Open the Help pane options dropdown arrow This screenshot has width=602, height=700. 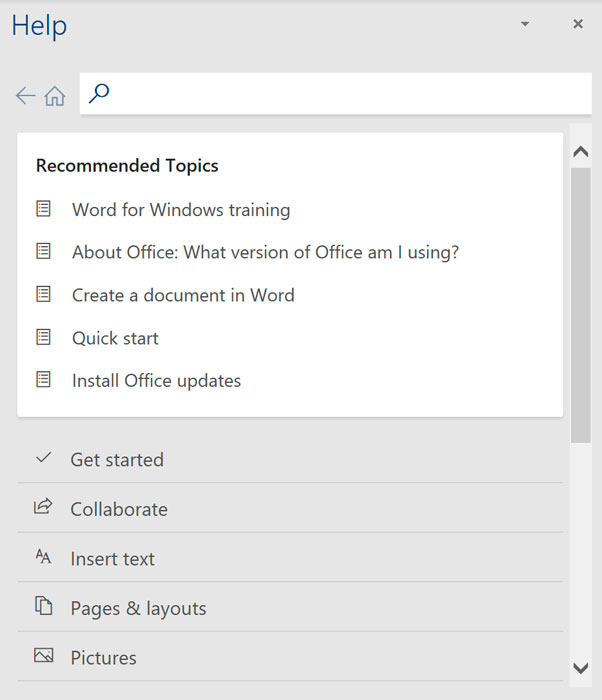point(525,24)
